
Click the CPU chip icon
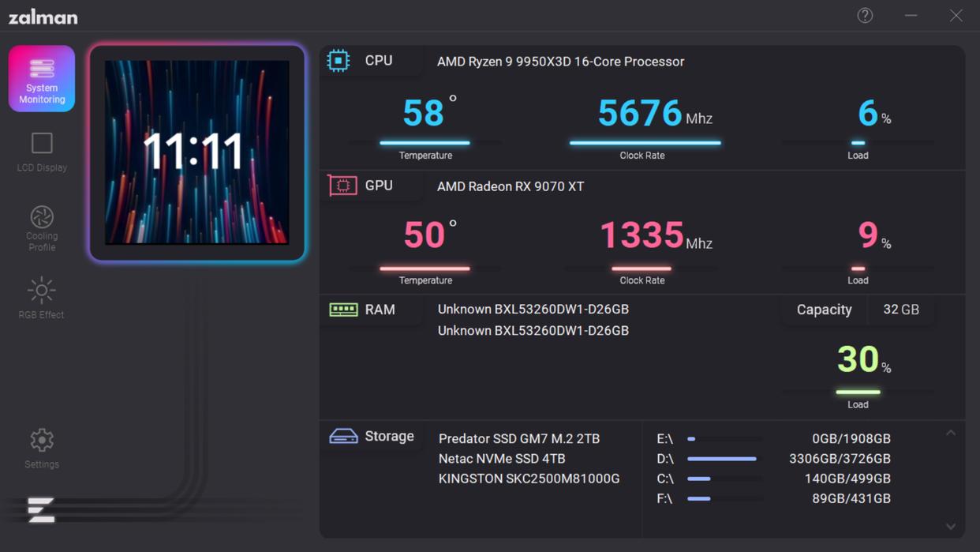339,61
